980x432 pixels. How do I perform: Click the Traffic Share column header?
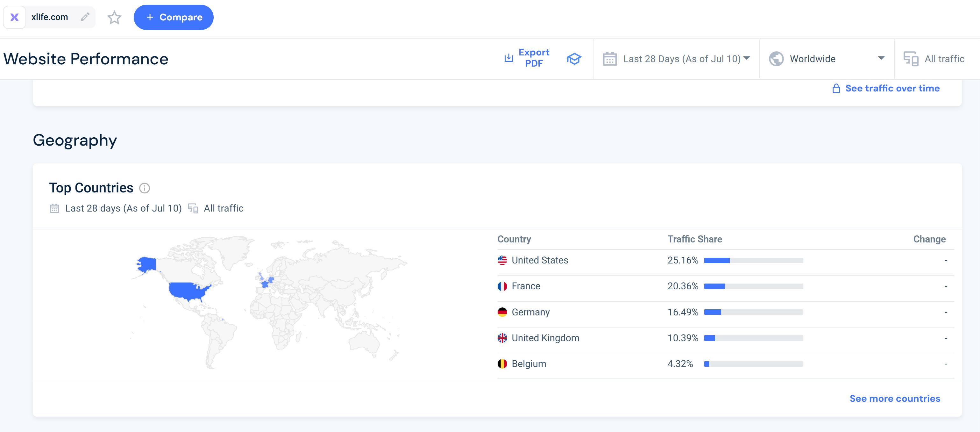click(694, 239)
